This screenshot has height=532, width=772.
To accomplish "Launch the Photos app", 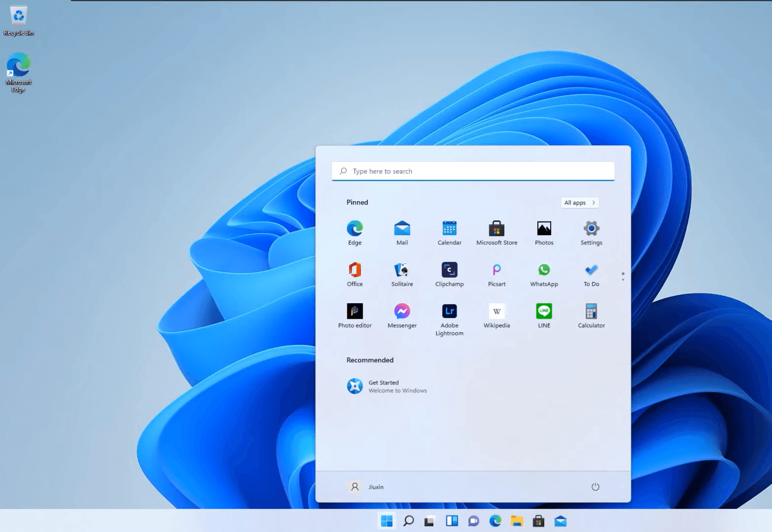I will click(544, 233).
